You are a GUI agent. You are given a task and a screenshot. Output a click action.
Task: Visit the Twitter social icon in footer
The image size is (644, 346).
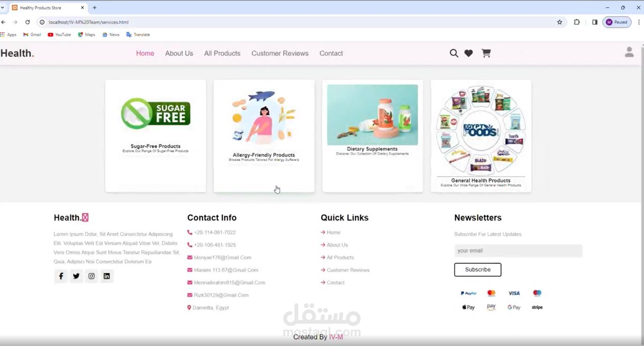(x=76, y=276)
